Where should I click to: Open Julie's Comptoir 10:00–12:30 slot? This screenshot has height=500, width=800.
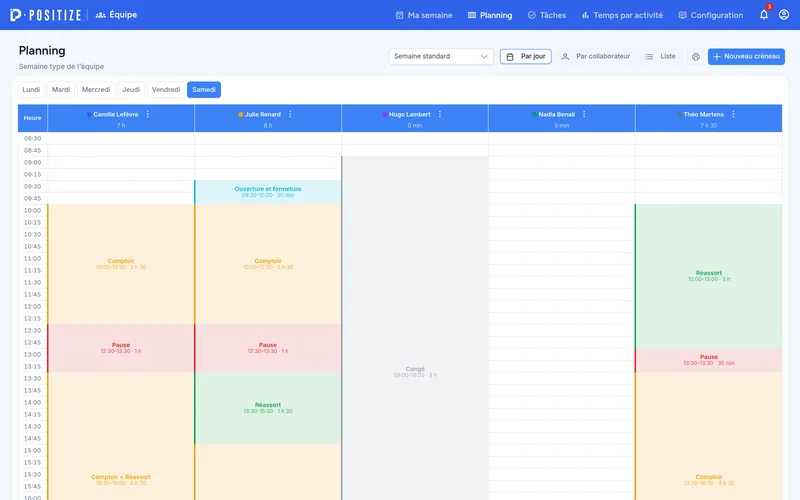[x=268, y=264]
